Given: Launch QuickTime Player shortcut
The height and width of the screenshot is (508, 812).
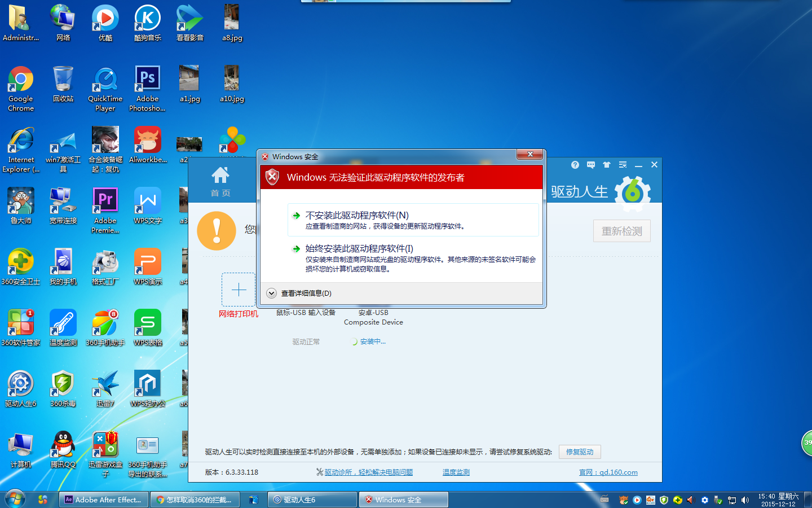Looking at the screenshot, I should pos(105,89).
